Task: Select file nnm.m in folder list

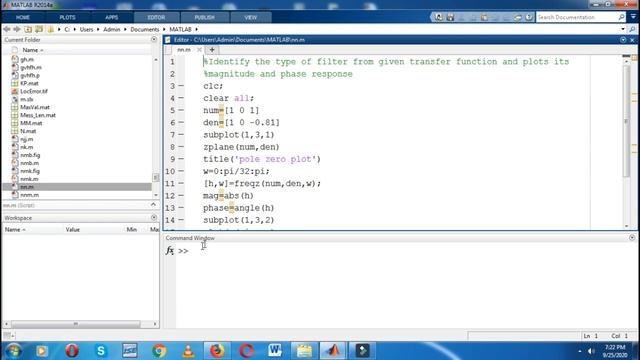Action: click(x=29, y=195)
